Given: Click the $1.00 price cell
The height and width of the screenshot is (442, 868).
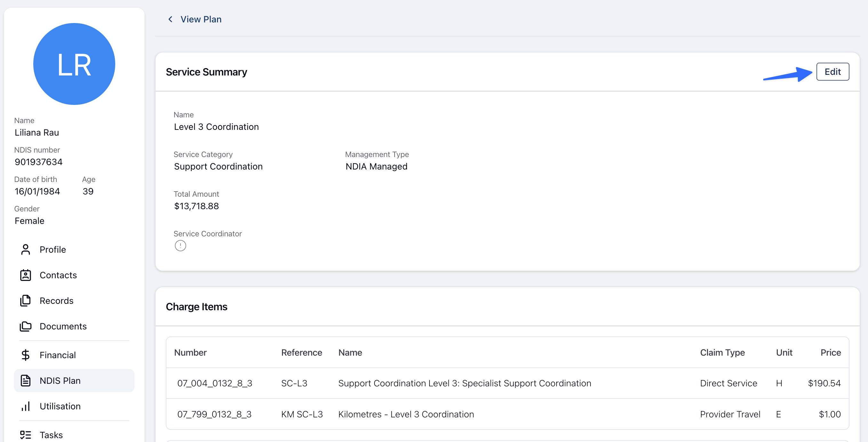Looking at the screenshot, I should pyautogui.click(x=830, y=414).
